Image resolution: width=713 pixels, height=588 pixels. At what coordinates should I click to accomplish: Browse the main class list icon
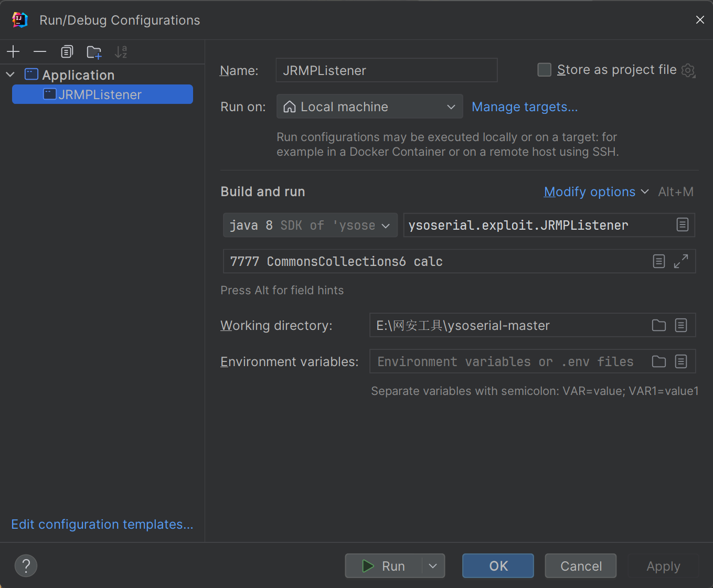(x=682, y=225)
